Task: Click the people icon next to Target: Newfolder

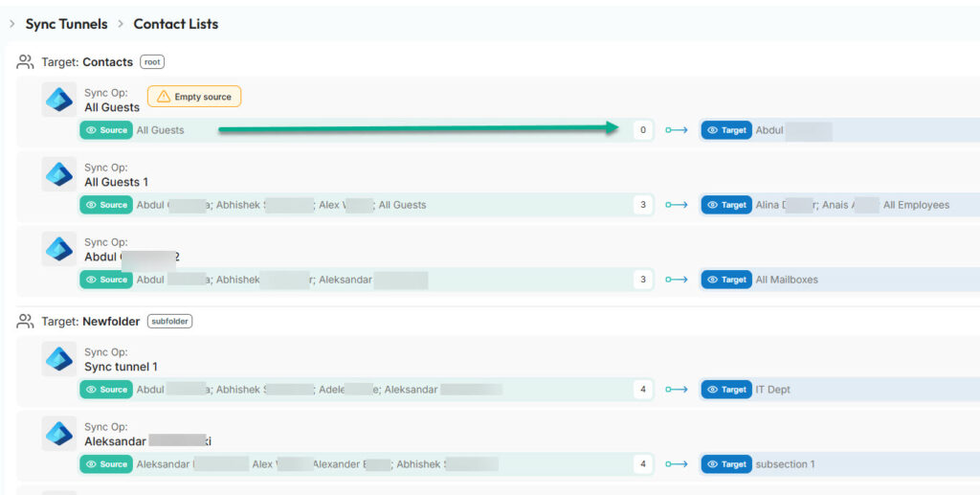Action: tap(26, 322)
